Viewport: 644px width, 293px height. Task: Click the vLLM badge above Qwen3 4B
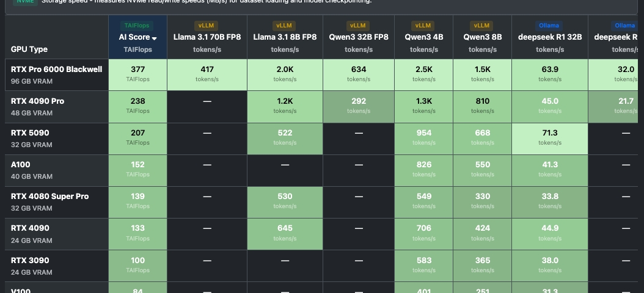423,26
